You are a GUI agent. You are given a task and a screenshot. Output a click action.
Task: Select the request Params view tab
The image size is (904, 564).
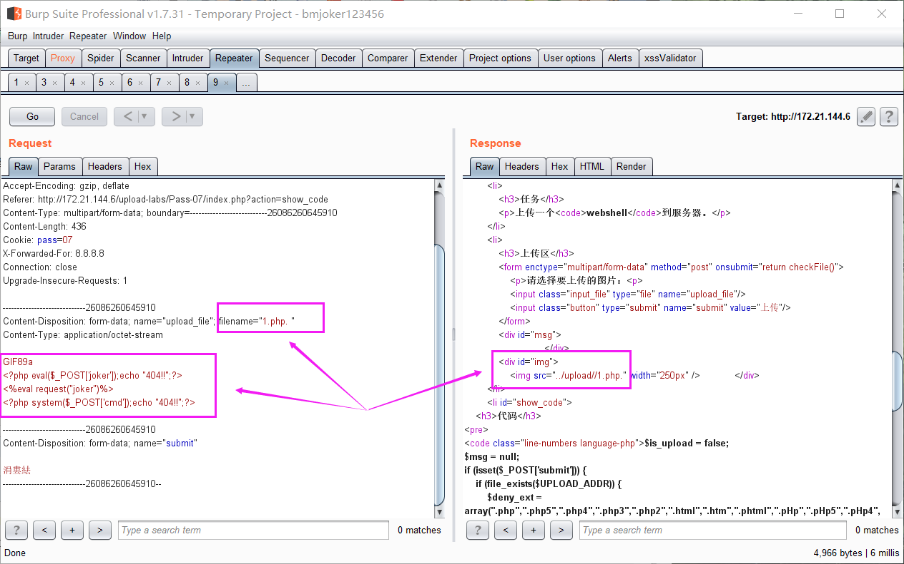point(59,167)
